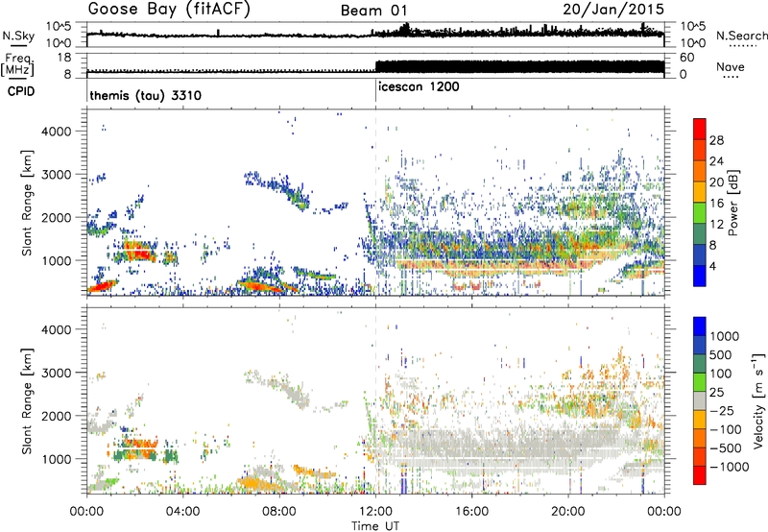Click the "16:00" time axis tick label
The height and width of the screenshot is (532, 768).
tap(471, 512)
